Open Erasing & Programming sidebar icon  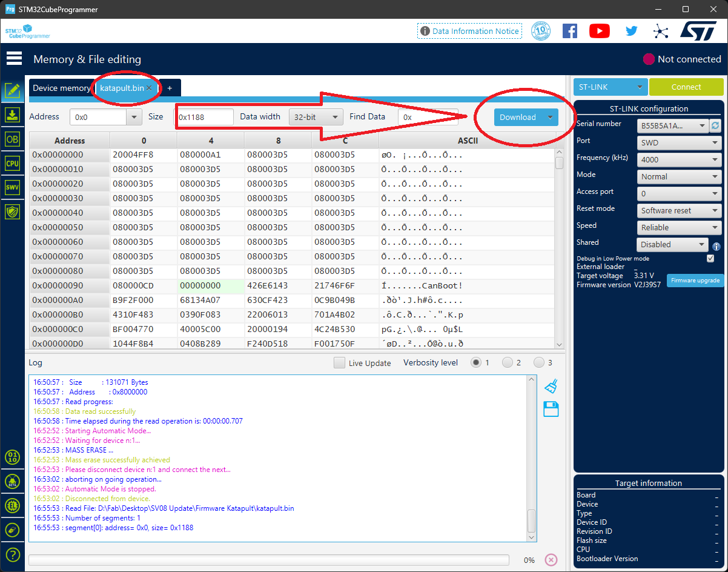tap(12, 115)
